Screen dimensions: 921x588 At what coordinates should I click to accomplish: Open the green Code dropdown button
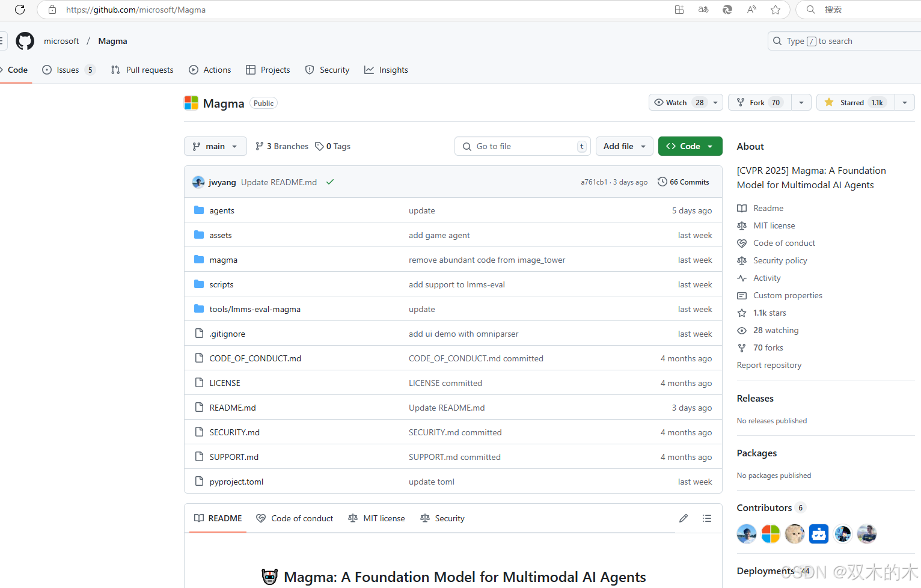pos(690,146)
